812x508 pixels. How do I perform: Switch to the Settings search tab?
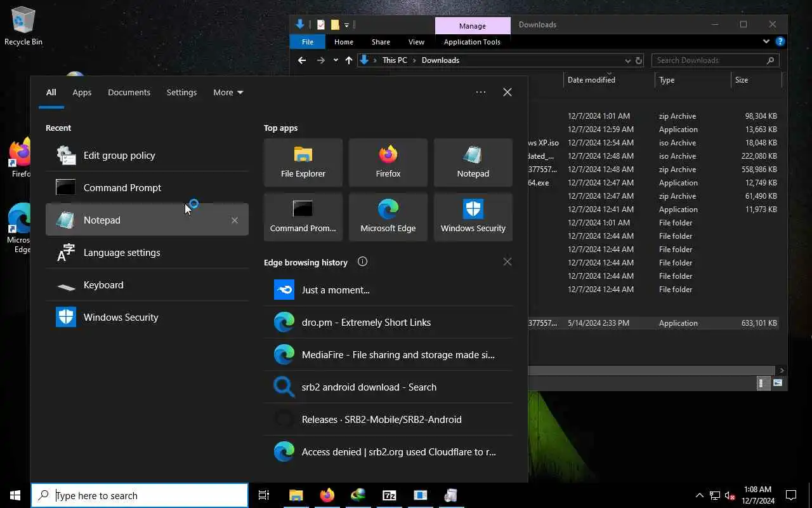coord(181,92)
